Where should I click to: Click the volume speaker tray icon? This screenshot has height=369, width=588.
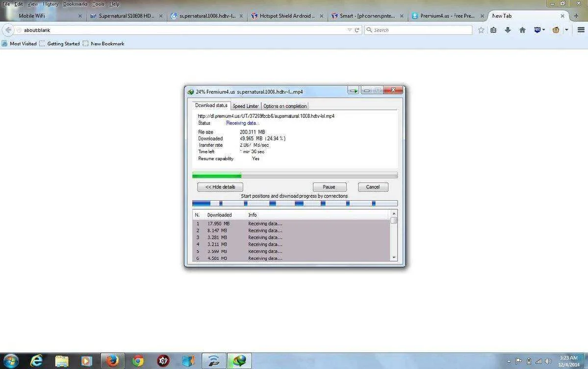tap(548, 362)
